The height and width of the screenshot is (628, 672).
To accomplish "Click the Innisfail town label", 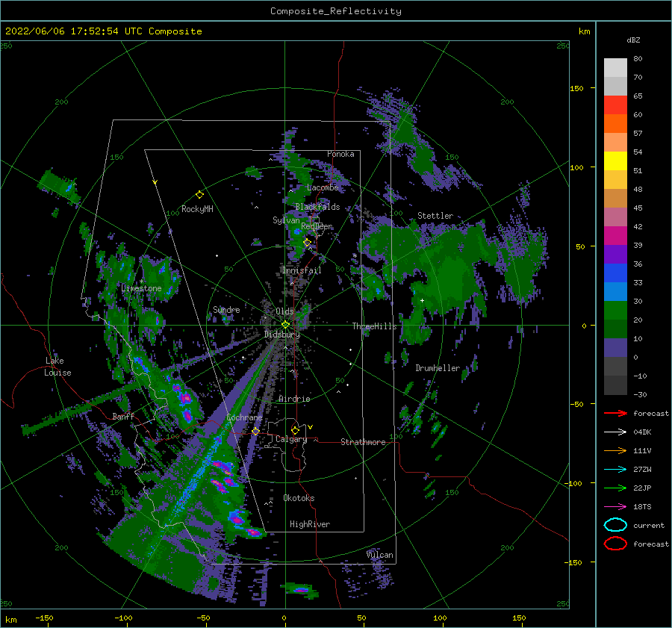I will (302, 270).
